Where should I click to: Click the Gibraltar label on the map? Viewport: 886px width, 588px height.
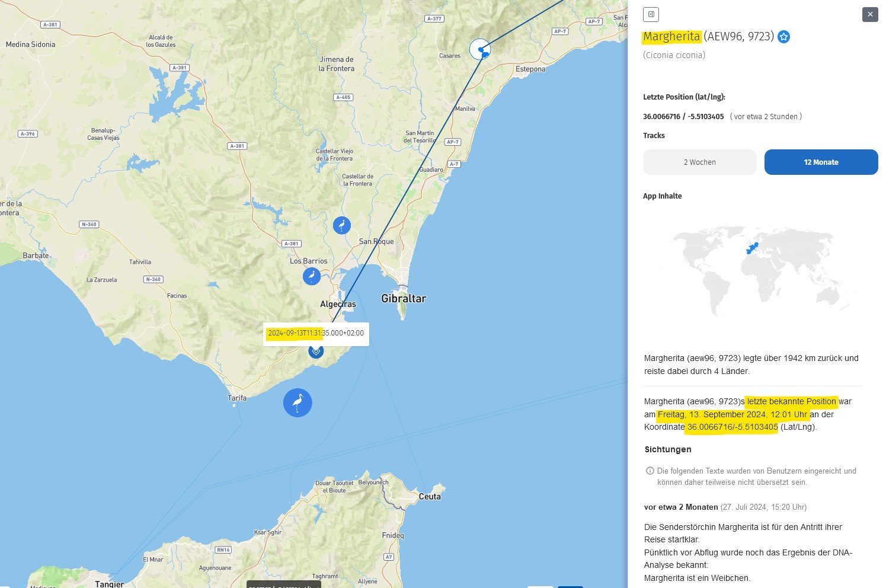pos(404,299)
